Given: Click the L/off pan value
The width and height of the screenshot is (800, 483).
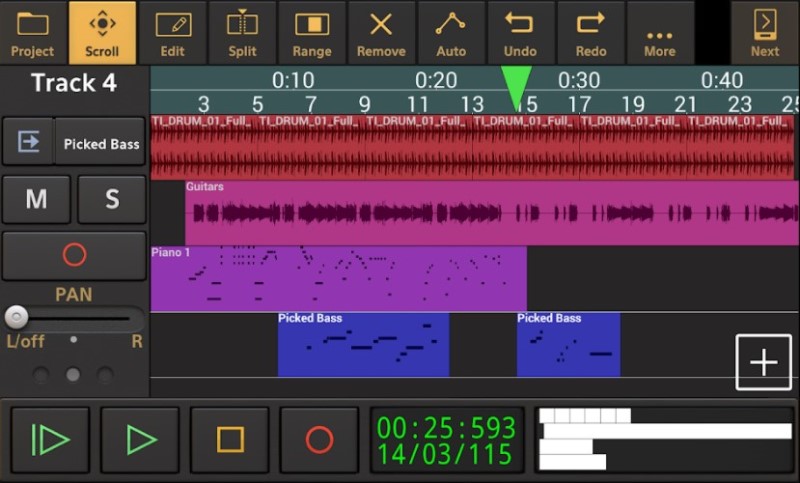Looking at the screenshot, I should (x=26, y=341).
